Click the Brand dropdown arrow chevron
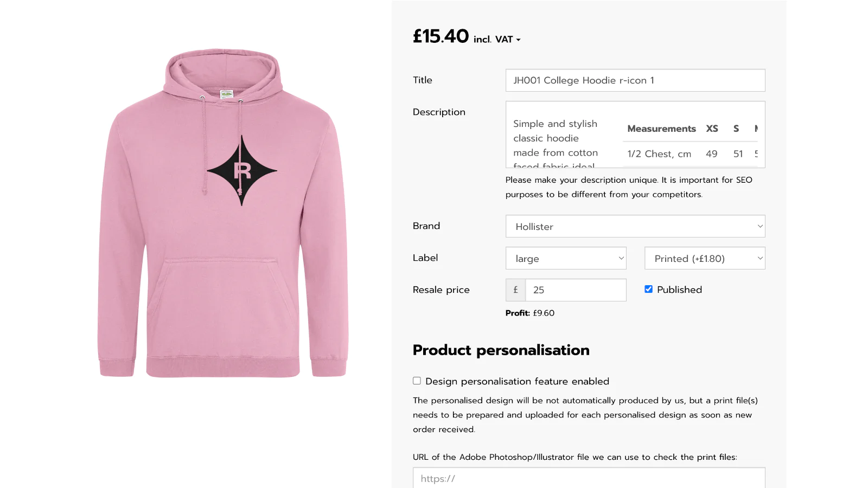Screen dimensions: 868x488 (760, 226)
